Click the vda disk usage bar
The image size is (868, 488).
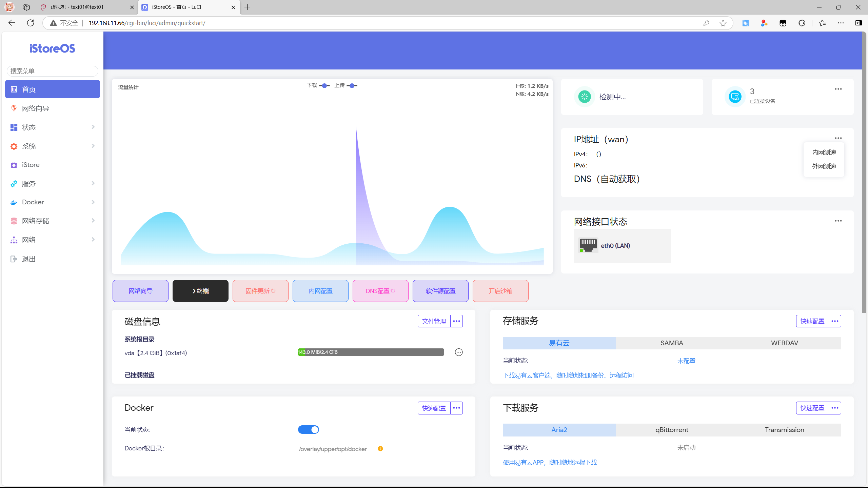tap(371, 352)
